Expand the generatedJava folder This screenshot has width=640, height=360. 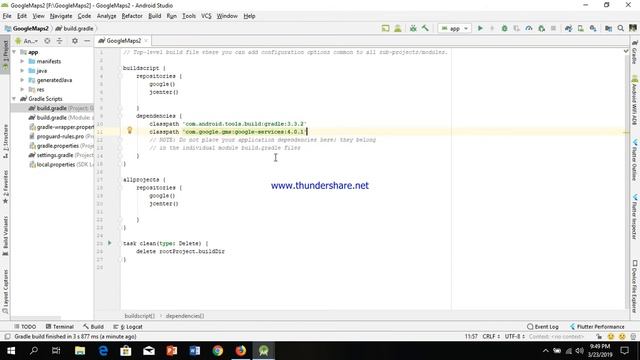point(22,80)
